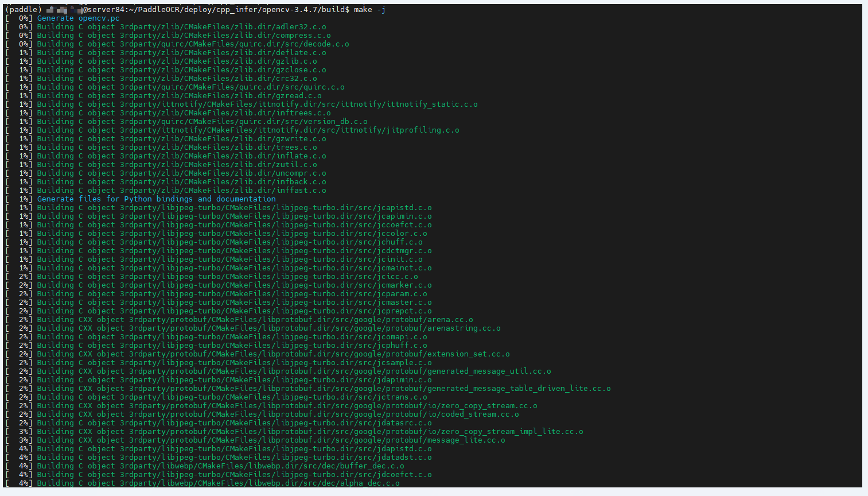Click the jdatadst.c.o build line
This screenshot has width=868, height=496.
point(219,458)
